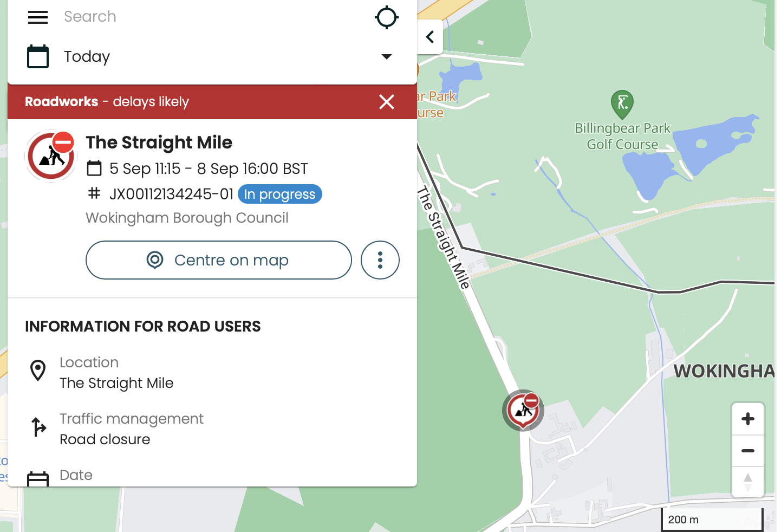Close the Roadworks details panel

pos(387,102)
